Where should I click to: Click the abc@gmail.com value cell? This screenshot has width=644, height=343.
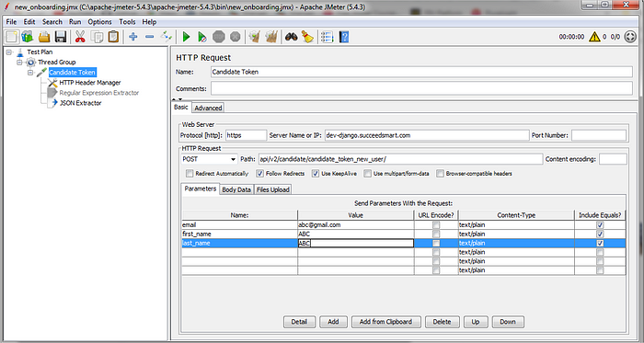tap(356, 225)
